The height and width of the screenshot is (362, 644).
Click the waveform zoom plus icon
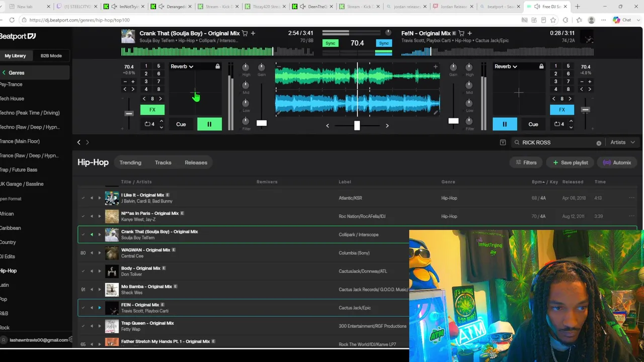[435, 66]
